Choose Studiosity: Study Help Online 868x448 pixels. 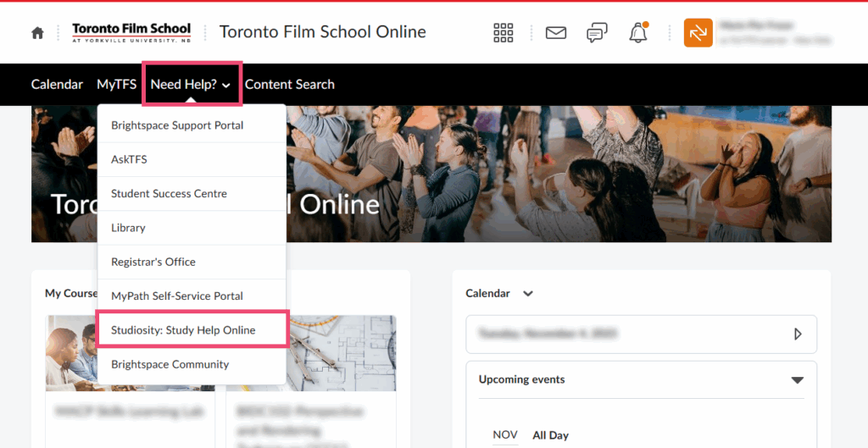(183, 329)
